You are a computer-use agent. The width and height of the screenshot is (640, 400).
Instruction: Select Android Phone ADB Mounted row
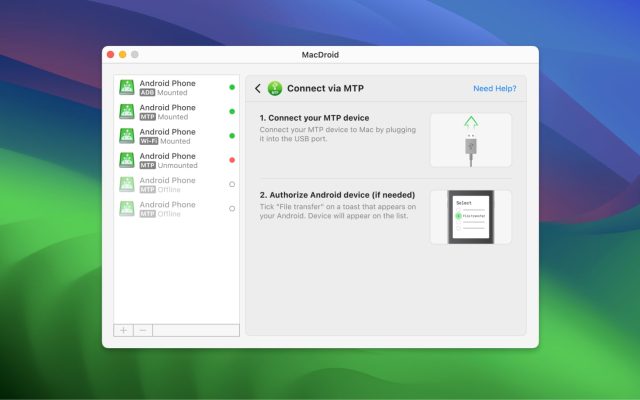tap(176, 87)
